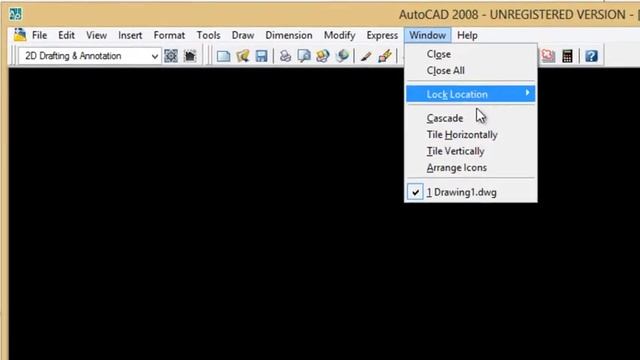Open the Draw menu
The width and height of the screenshot is (640, 360).
tap(243, 36)
